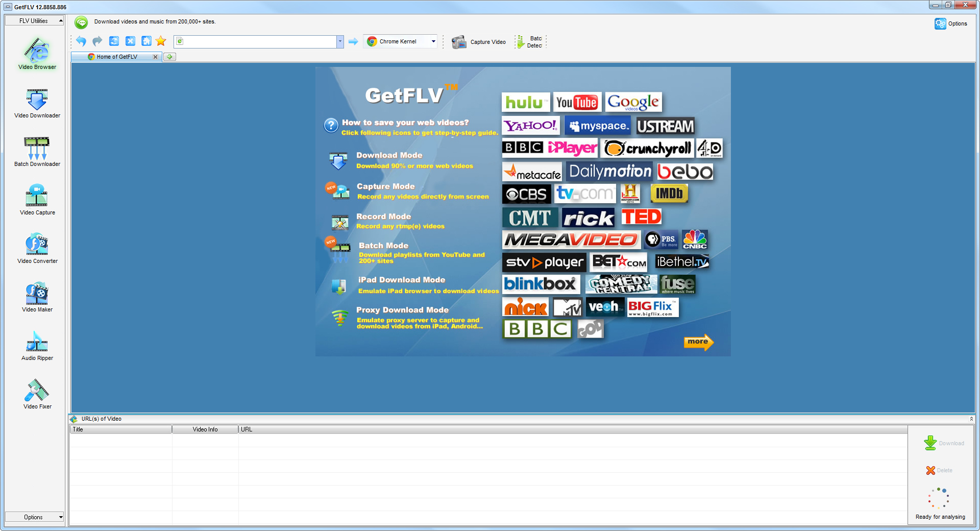
Task: Open the address bar history dropdown
Action: 340,41
